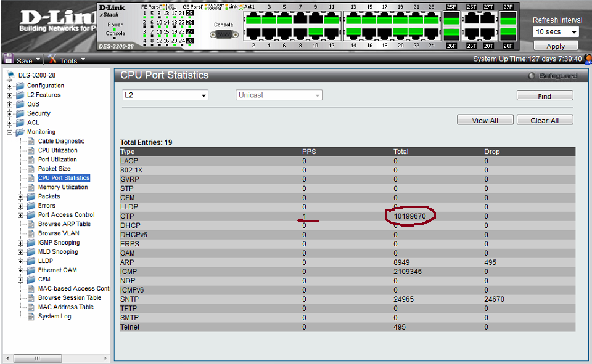
Task: Expand the IGMP Snooping subfolder
Action: point(21,243)
